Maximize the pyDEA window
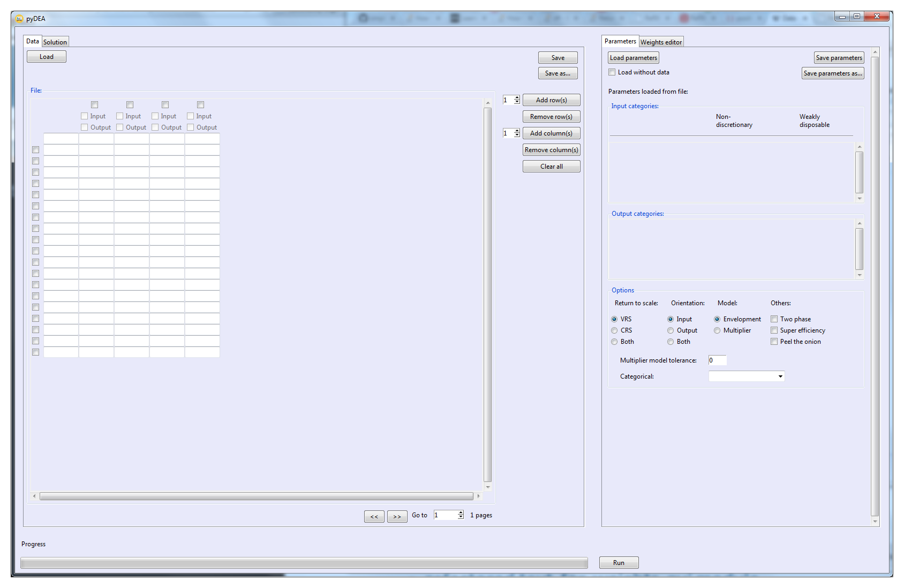The height and width of the screenshot is (588, 904). (857, 17)
